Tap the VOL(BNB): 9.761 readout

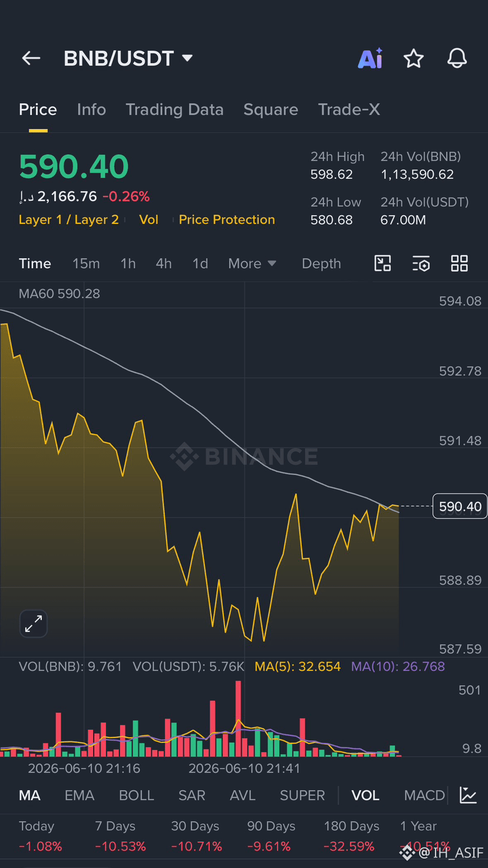[70, 667]
